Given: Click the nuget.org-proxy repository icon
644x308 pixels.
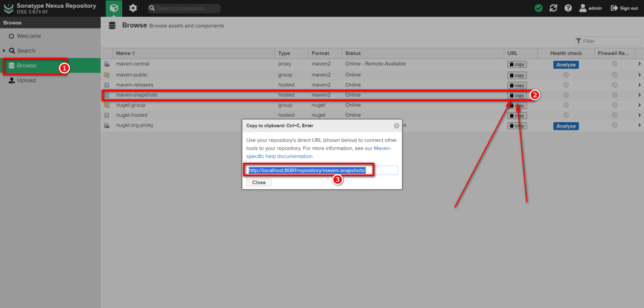Looking at the screenshot, I should [x=107, y=126].
